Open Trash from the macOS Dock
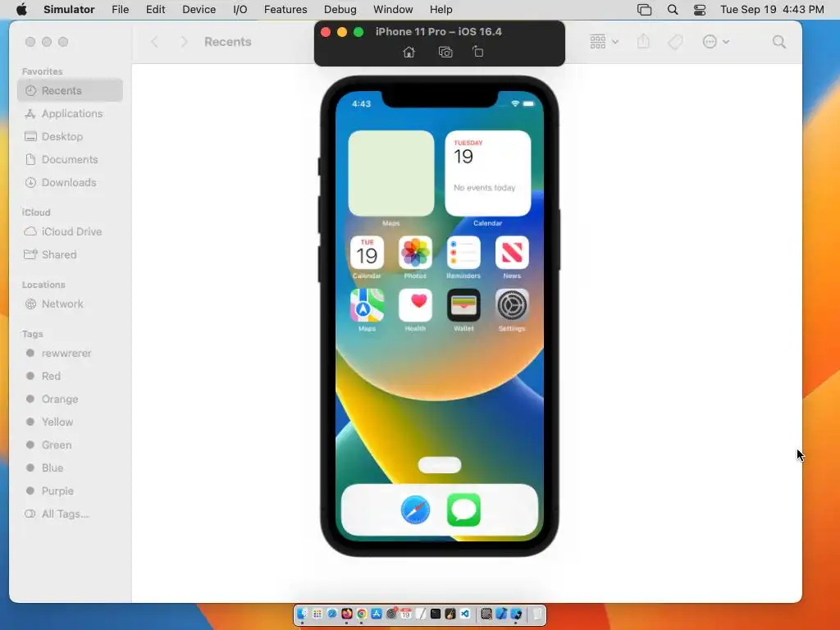The height and width of the screenshot is (630, 840). [x=537, y=614]
